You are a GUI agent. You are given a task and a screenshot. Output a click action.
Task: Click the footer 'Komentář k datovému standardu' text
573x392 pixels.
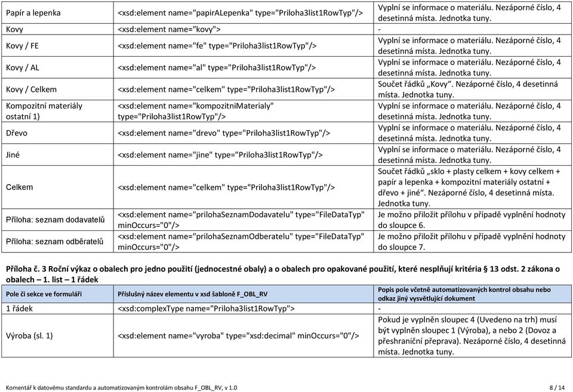pyautogui.click(x=121, y=388)
